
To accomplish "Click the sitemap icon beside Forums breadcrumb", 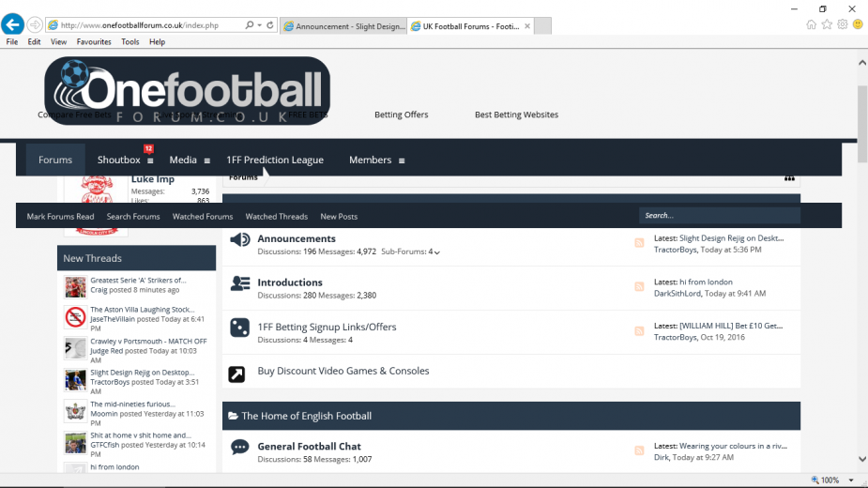I will [x=789, y=178].
